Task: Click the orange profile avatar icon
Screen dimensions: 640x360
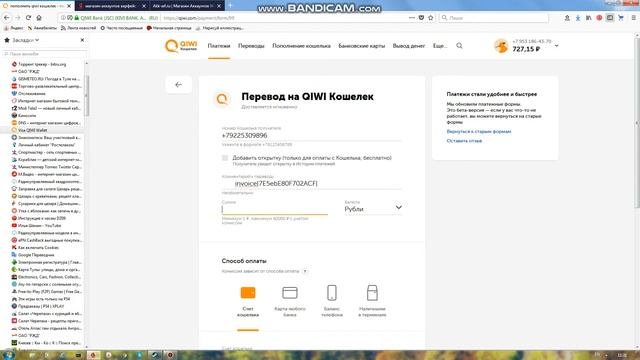Action: (501, 46)
